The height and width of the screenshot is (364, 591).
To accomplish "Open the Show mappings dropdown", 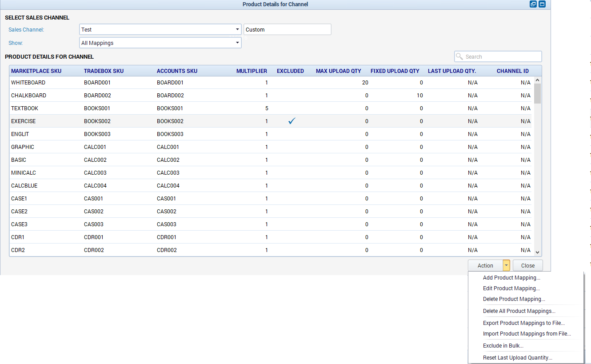I will (237, 43).
